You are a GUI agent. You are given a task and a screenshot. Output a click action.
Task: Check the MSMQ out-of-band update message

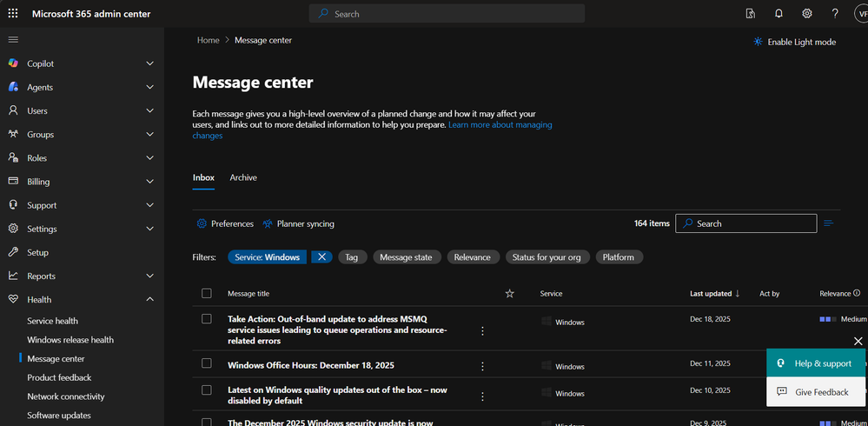pos(207,318)
